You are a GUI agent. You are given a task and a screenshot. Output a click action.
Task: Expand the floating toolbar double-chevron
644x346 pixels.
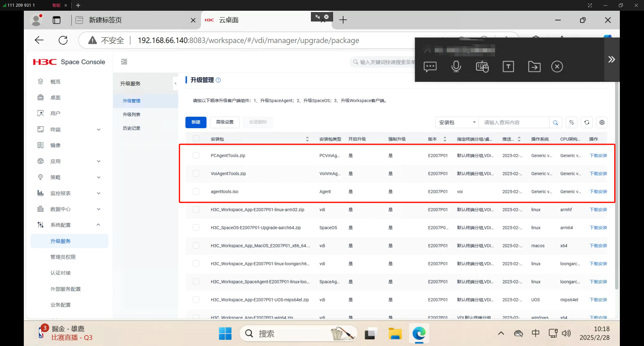click(611, 59)
